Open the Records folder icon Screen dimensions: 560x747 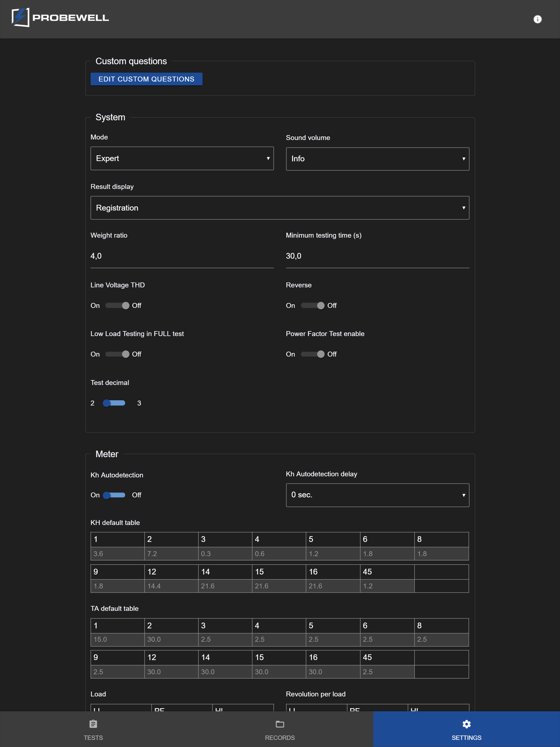(x=280, y=724)
